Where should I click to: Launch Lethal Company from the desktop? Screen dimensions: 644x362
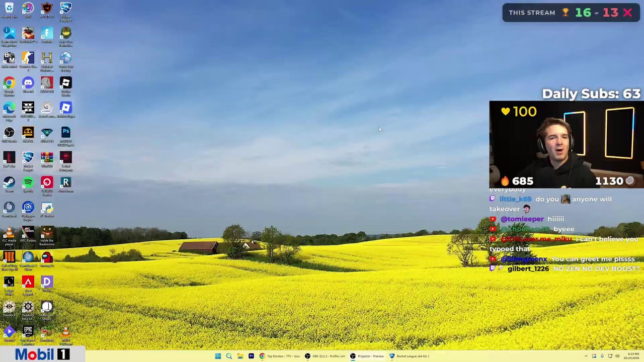(x=66, y=160)
